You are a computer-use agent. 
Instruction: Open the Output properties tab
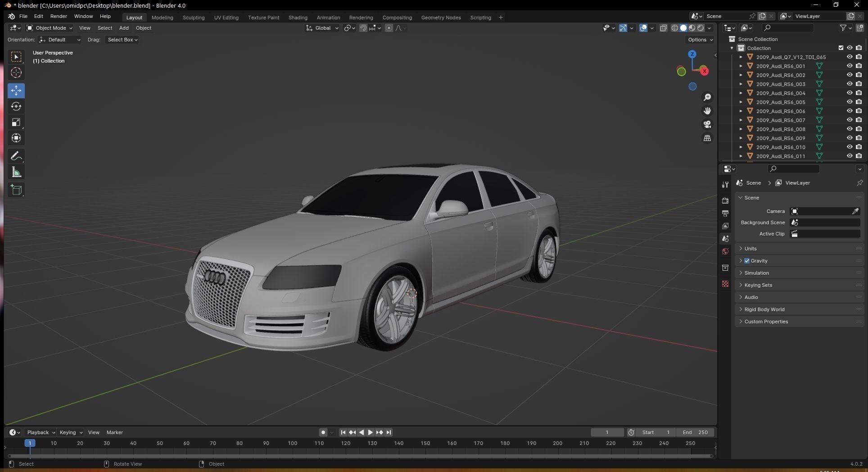(x=725, y=213)
